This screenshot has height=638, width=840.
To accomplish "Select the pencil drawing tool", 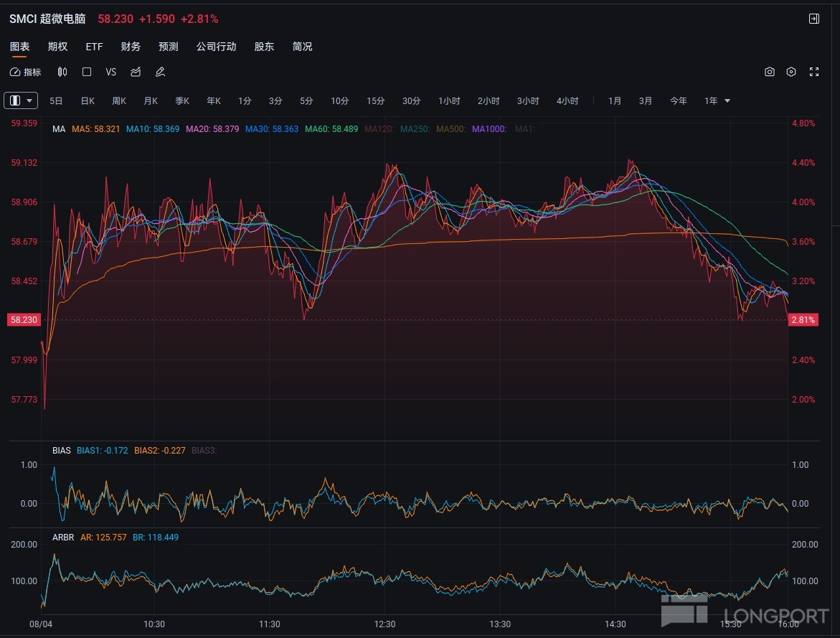I will click(160, 72).
